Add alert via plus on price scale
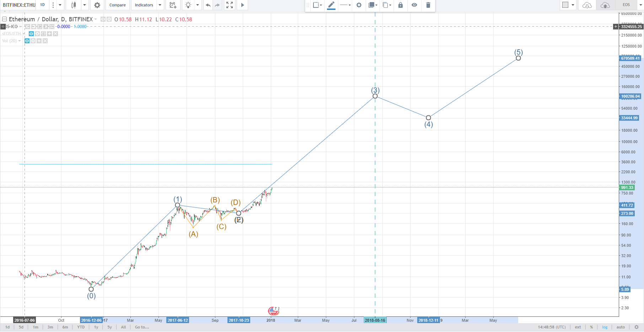 tap(616, 27)
